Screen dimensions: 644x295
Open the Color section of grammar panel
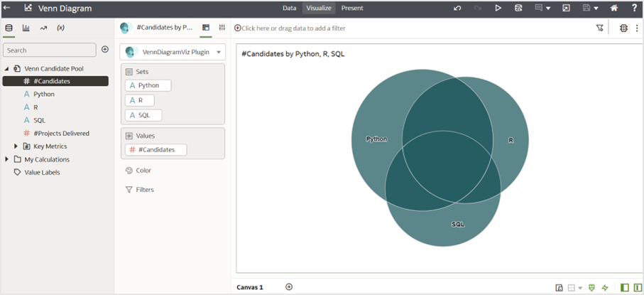tap(138, 171)
